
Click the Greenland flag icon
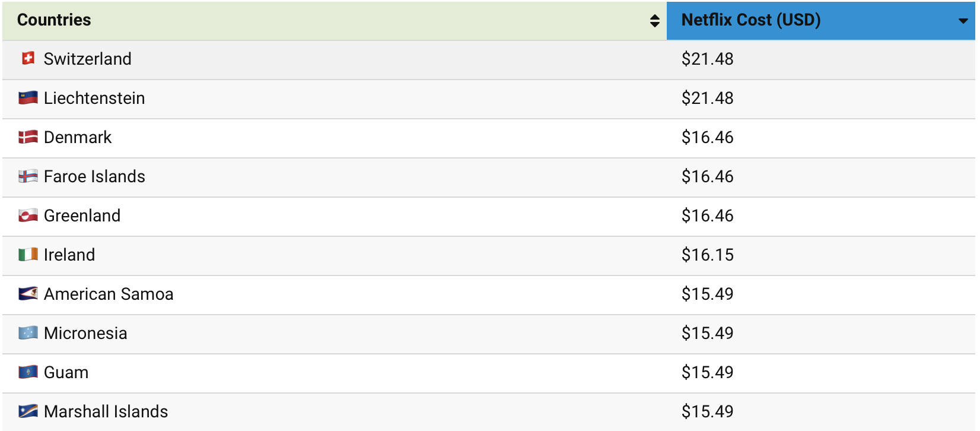point(28,215)
